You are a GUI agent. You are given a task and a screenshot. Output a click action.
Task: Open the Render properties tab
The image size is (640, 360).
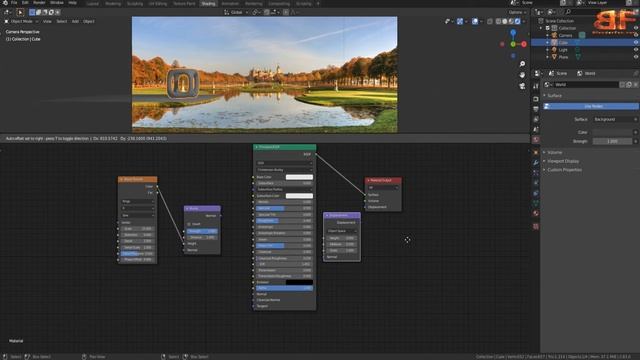[x=536, y=99]
